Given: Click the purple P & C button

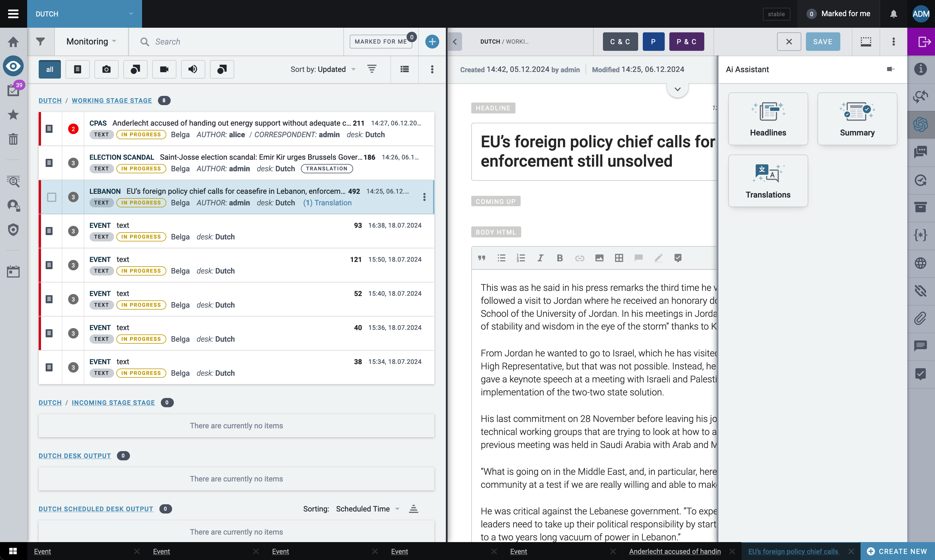Looking at the screenshot, I should (686, 42).
